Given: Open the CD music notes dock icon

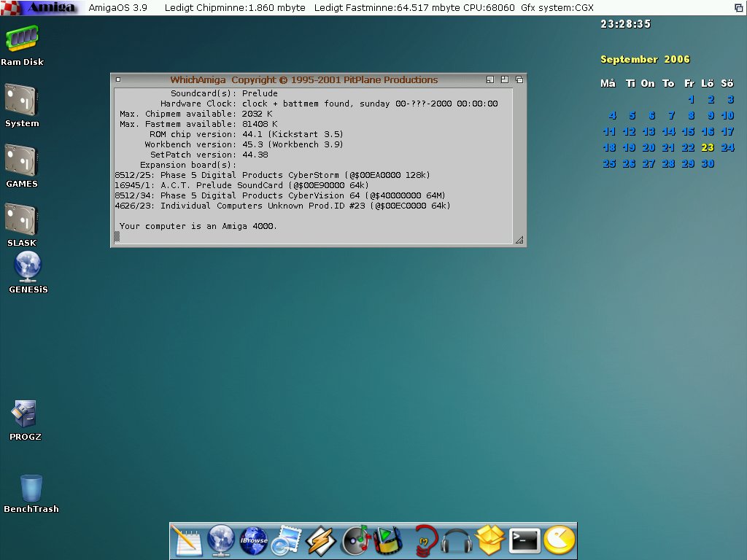Looking at the screenshot, I should pyautogui.click(x=356, y=540).
